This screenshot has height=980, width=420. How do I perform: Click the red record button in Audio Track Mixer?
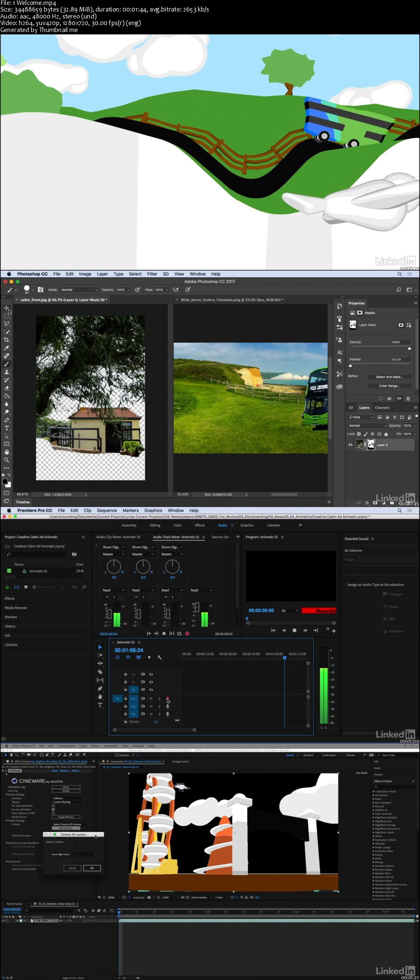click(x=187, y=633)
